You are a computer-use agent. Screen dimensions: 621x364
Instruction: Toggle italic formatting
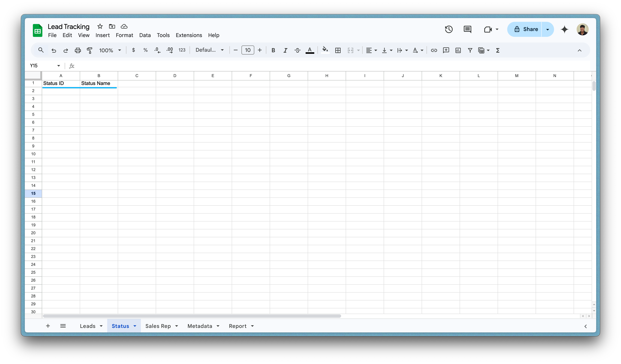[x=285, y=51]
